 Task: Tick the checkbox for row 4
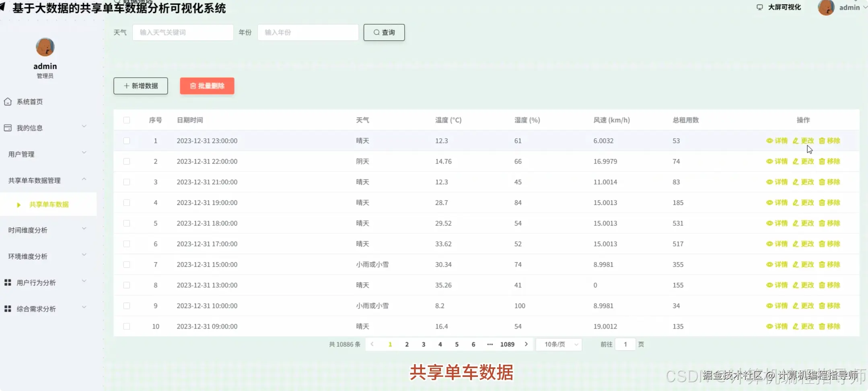click(x=127, y=203)
